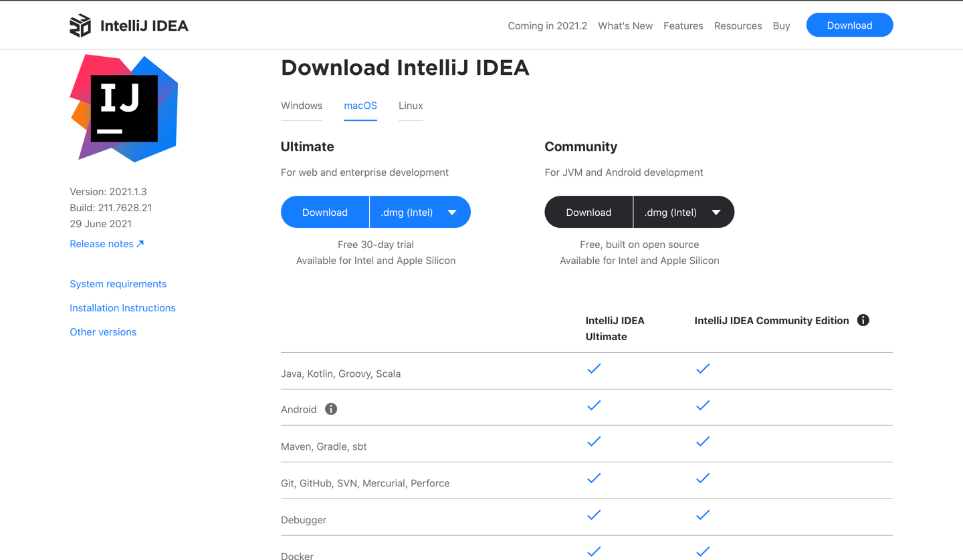The image size is (963, 560).
Task: Click the Ultimate checkmark in Maven, Gradle row
Action: [x=594, y=441]
